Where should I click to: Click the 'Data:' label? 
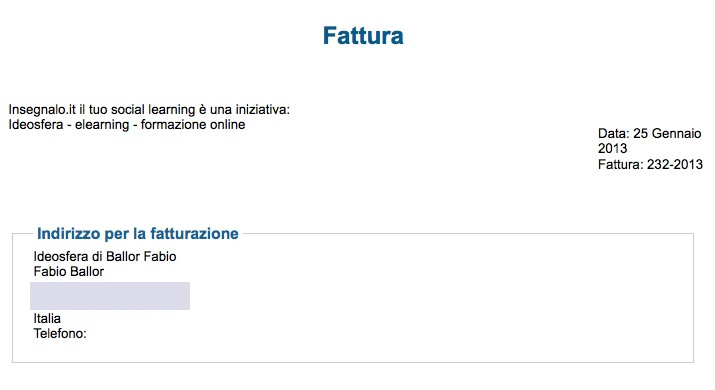pyautogui.click(x=614, y=134)
